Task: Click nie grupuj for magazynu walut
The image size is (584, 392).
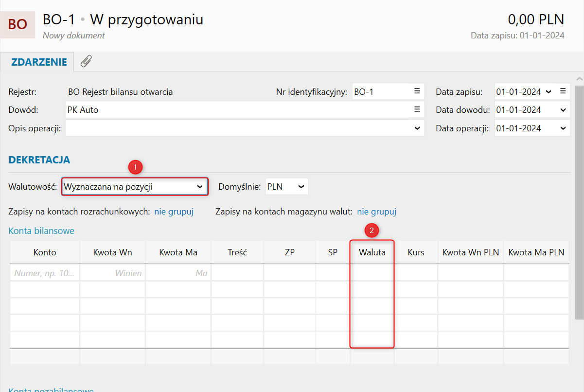Action: coord(377,212)
